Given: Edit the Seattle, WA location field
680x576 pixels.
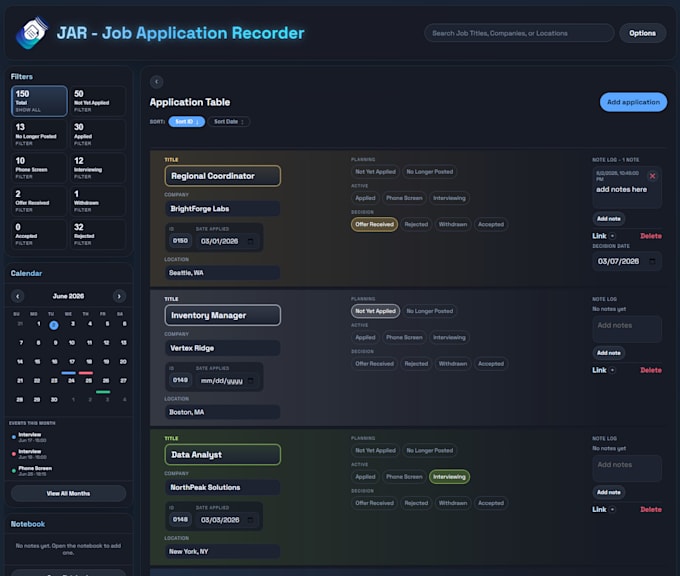Looking at the screenshot, I should click(x=222, y=273).
